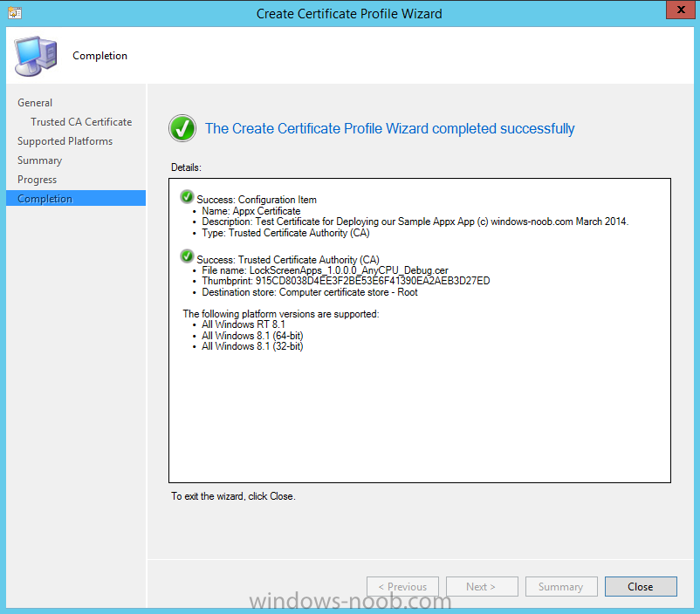Select the highlighted Completion step
This screenshot has width=700, height=614.
click(76, 198)
